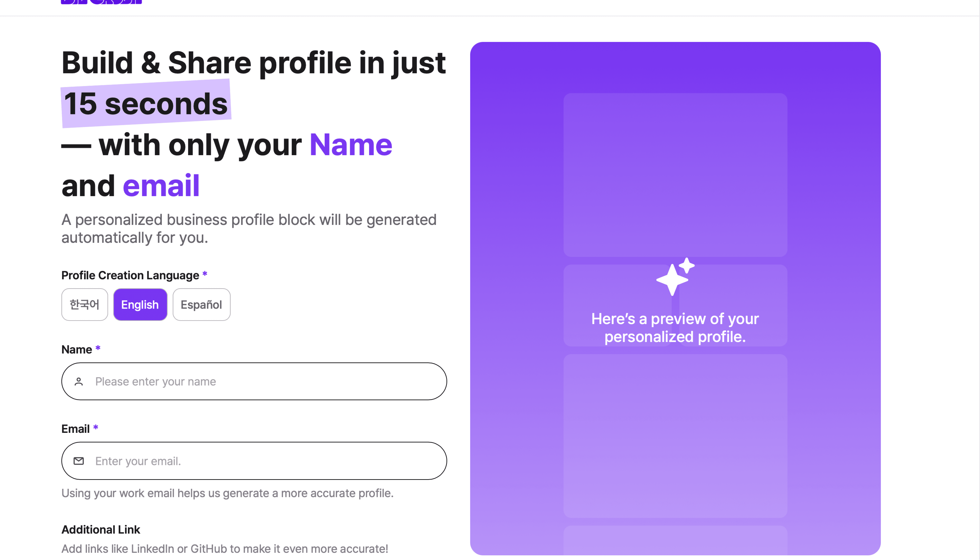
Task: Click the Email field label
Action: [x=75, y=429]
